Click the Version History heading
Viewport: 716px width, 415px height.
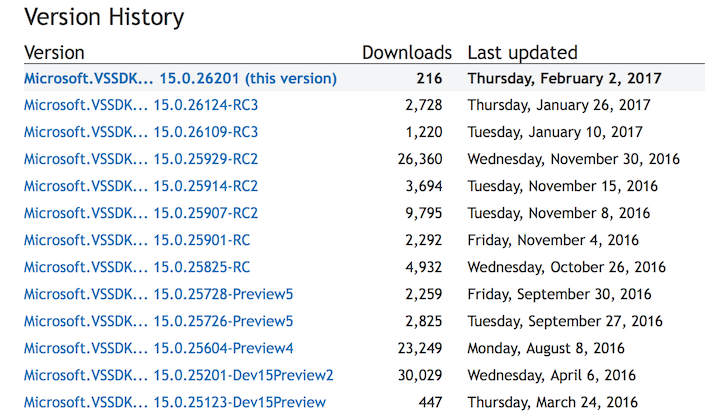104,17
